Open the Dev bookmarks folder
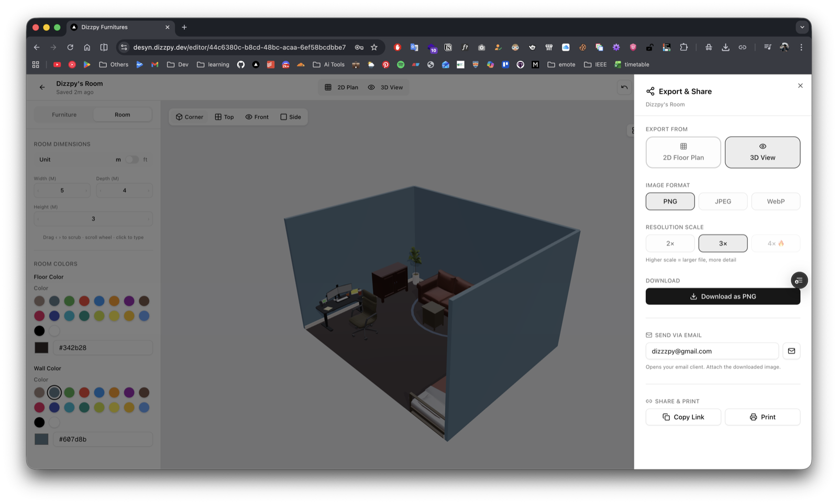The width and height of the screenshot is (838, 504). 178,64
